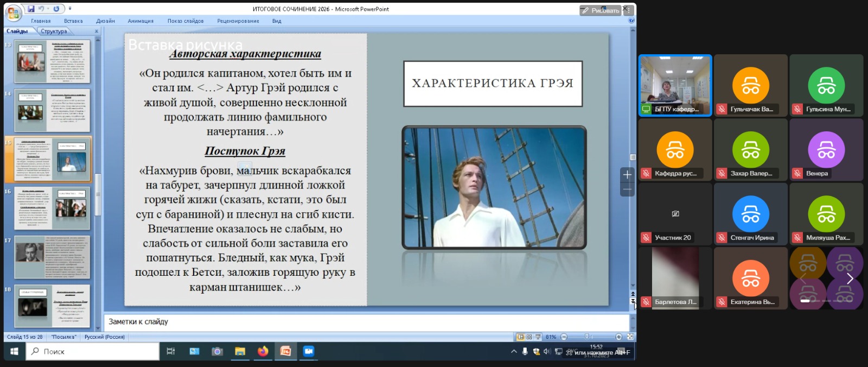This screenshot has width=868, height=367.
Task: Switch to Slide Sorter view icon
Action: (x=529, y=337)
